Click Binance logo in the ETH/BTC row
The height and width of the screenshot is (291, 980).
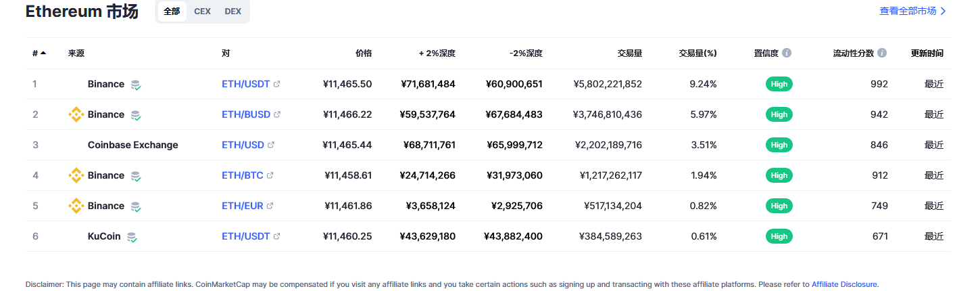[x=76, y=175]
